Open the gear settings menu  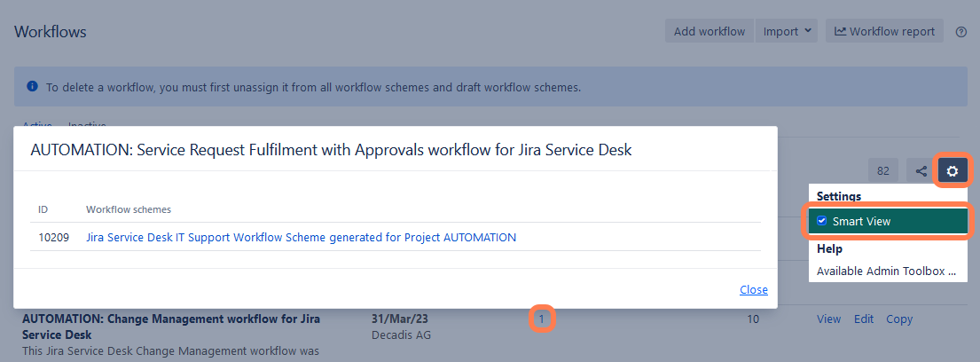click(952, 171)
